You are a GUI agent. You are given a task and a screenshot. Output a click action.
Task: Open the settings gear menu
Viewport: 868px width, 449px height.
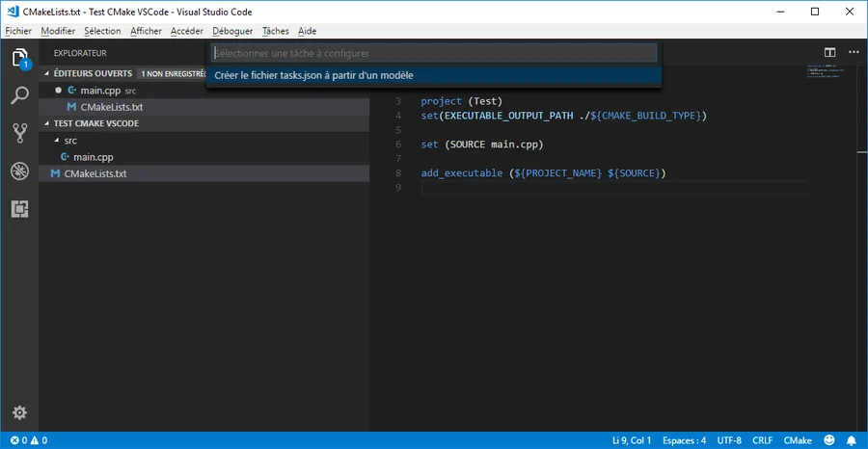[x=19, y=412]
